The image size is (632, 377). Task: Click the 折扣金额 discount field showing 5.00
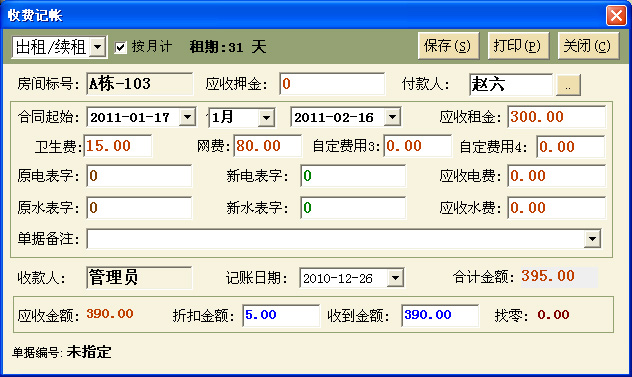281,315
